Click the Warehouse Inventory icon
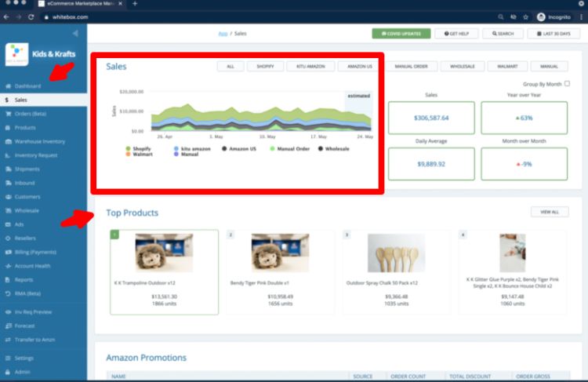This screenshot has height=382, width=588. pyautogui.click(x=8, y=141)
